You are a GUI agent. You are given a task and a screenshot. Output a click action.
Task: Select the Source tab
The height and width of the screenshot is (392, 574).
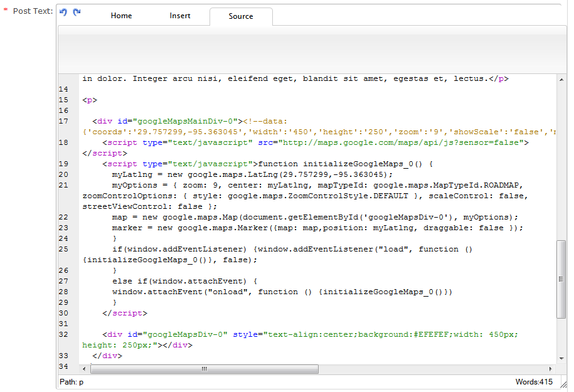pyautogui.click(x=241, y=16)
